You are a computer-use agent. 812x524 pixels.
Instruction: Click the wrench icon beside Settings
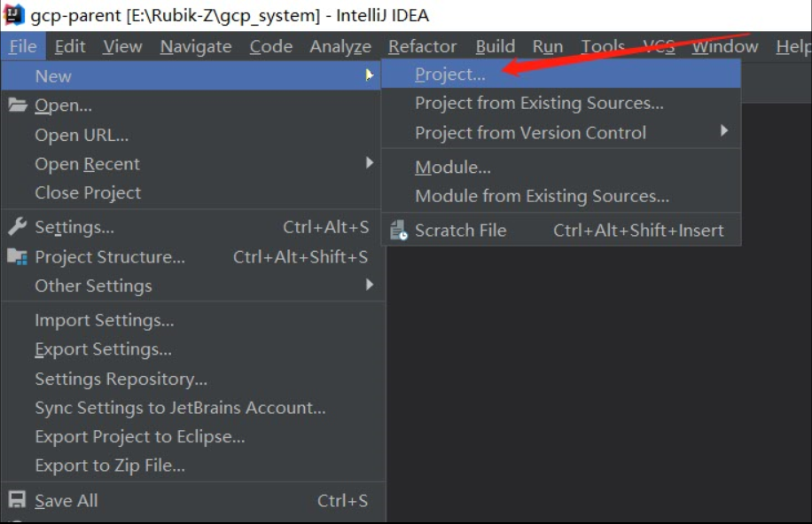pyautogui.click(x=17, y=227)
